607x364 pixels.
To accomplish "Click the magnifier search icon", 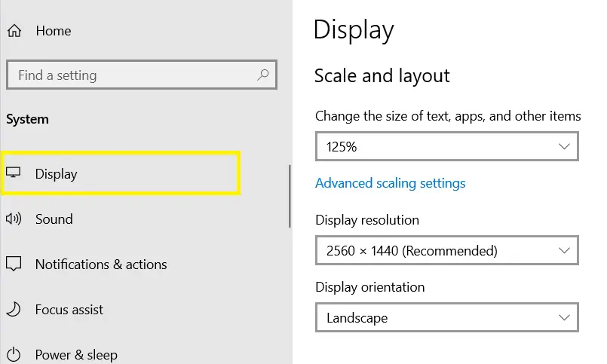I will (x=263, y=75).
